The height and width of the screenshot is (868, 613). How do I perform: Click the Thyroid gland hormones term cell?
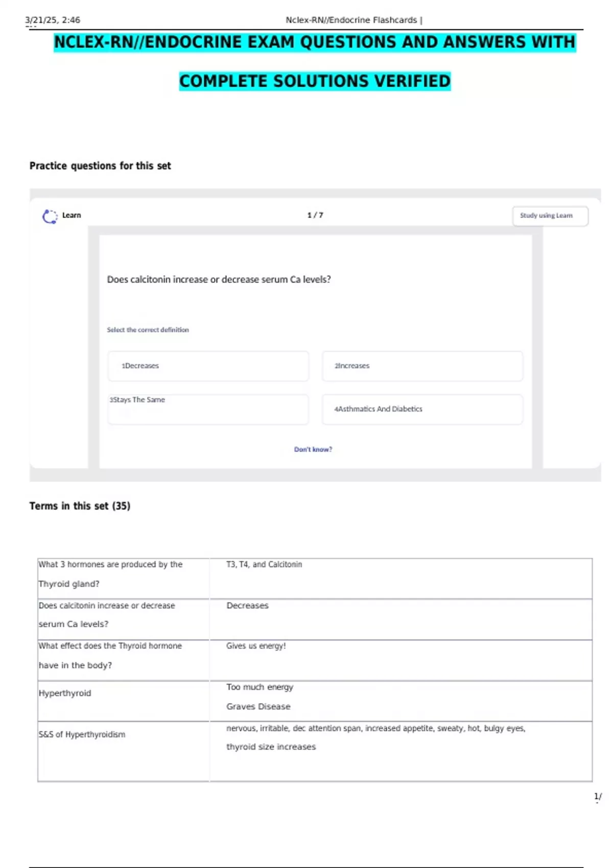pyautogui.click(x=110, y=574)
